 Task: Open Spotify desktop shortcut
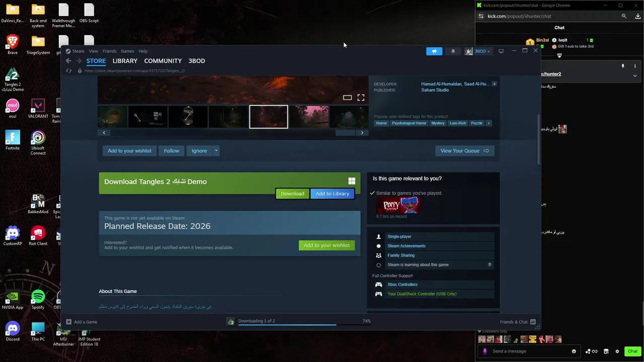pos(38,300)
